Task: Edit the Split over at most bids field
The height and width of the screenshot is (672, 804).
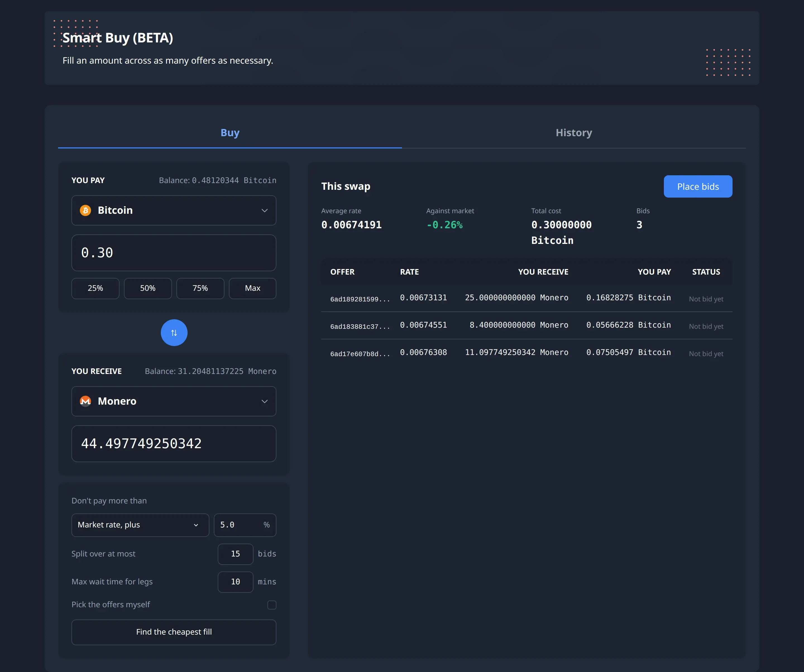Action: point(235,554)
